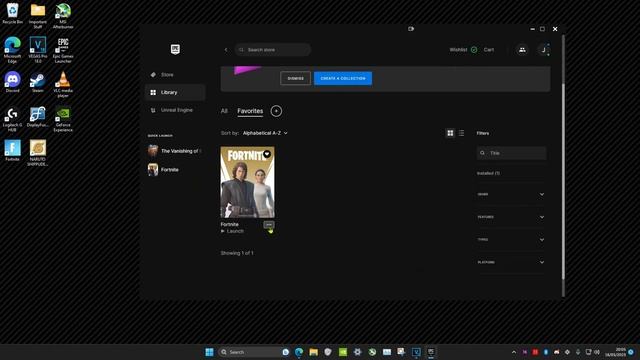Screen dimensions: 640x360
Task: Open GeForce Experience desktop shortcut
Action: [x=63, y=118]
